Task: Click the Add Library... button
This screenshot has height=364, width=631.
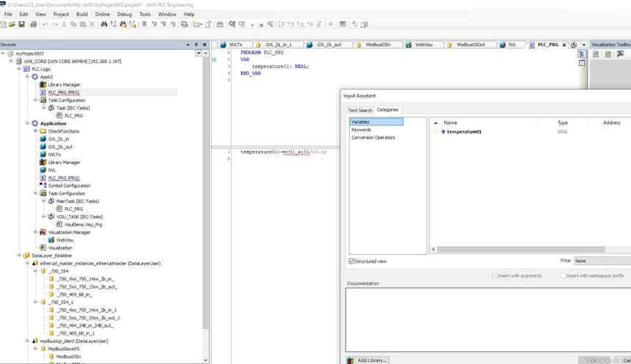Action: [367, 360]
